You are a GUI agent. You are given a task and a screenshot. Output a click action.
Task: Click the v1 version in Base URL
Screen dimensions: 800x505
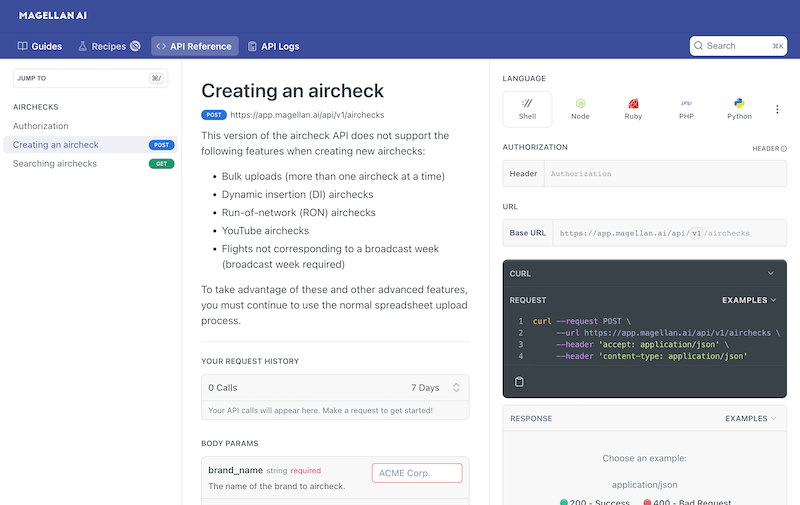click(x=696, y=233)
